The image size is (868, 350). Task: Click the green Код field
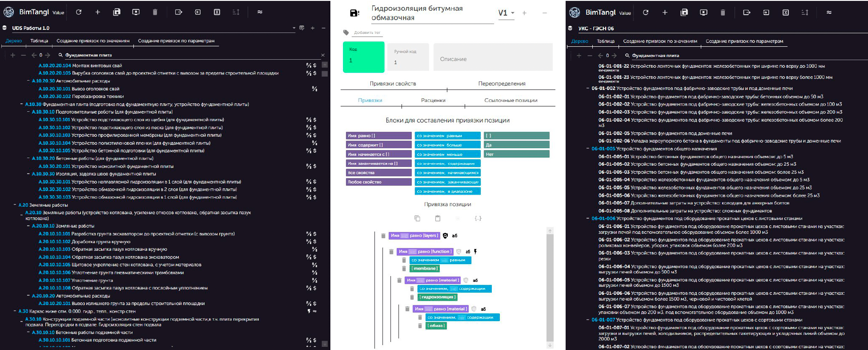pyautogui.click(x=363, y=57)
